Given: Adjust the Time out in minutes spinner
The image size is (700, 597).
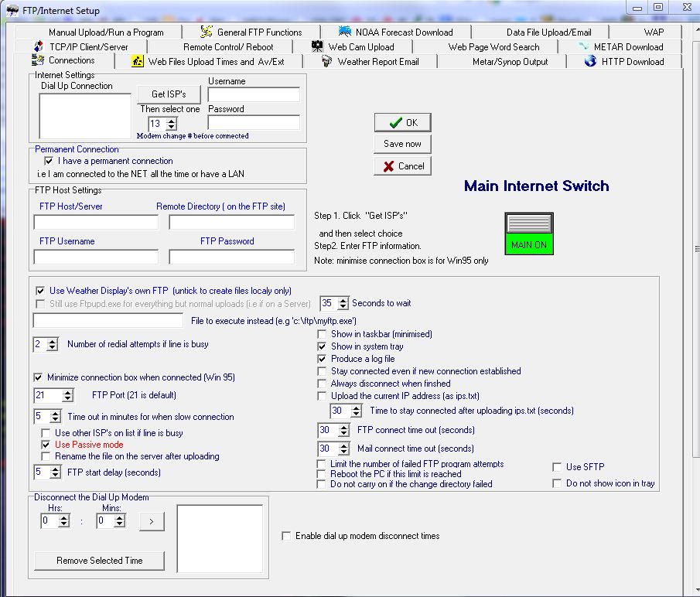Looking at the screenshot, I should point(55,416).
